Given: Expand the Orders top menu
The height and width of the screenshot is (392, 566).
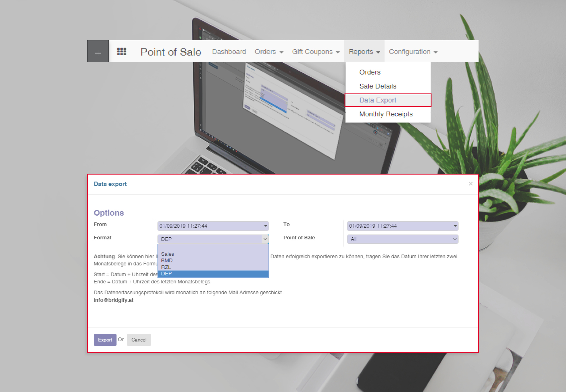Looking at the screenshot, I should pyautogui.click(x=269, y=52).
